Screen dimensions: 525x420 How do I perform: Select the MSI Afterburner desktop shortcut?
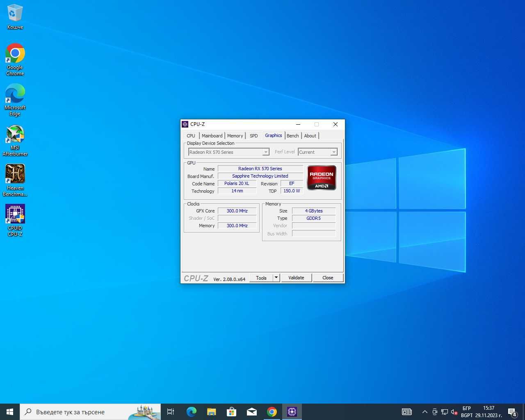[15, 140]
